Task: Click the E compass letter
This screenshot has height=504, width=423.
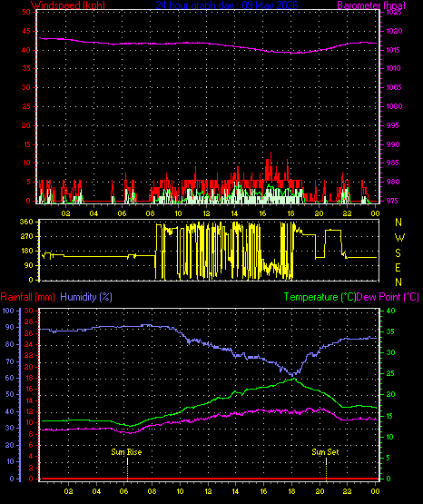Action: point(398,267)
